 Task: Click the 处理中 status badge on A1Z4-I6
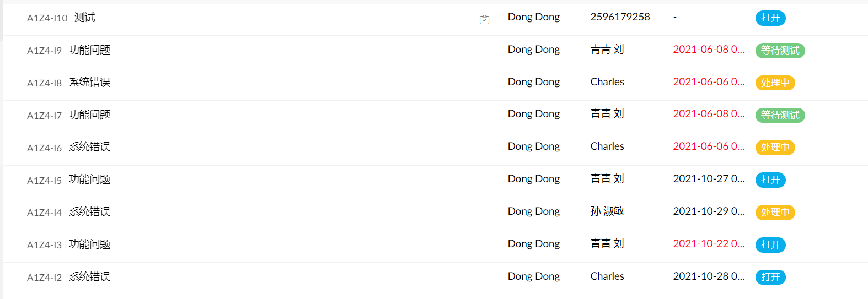point(775,148)
